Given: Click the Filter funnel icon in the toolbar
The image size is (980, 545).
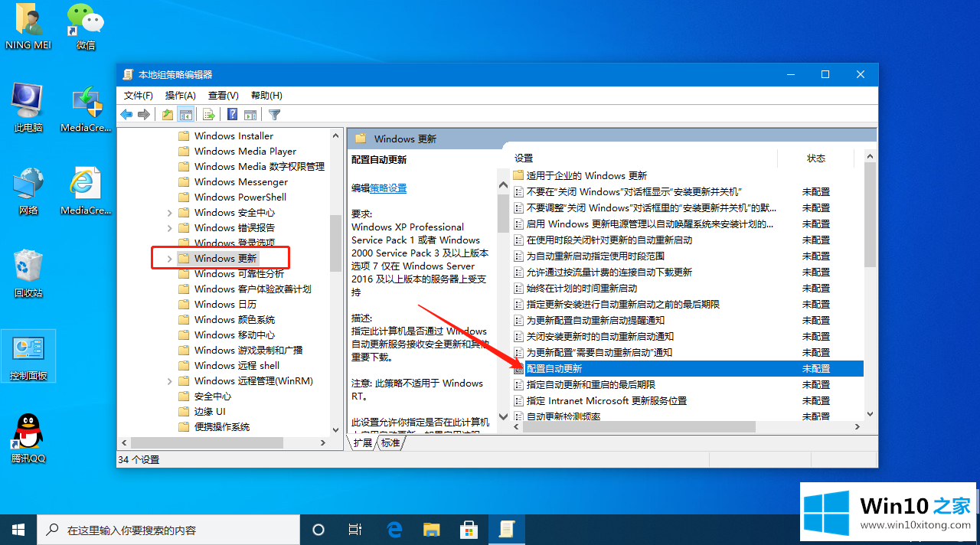Looking at the screenshot, I should point(274,115).
